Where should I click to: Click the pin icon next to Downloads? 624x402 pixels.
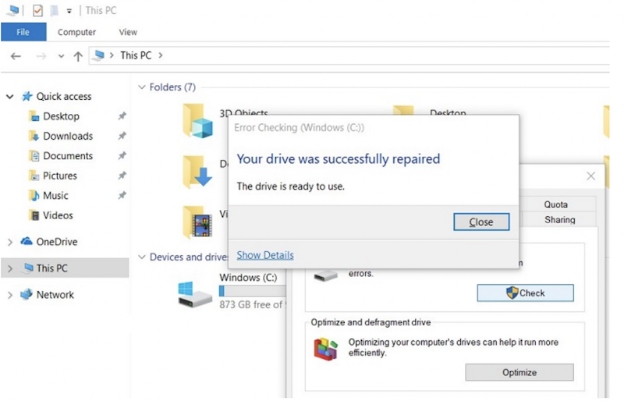122,136
